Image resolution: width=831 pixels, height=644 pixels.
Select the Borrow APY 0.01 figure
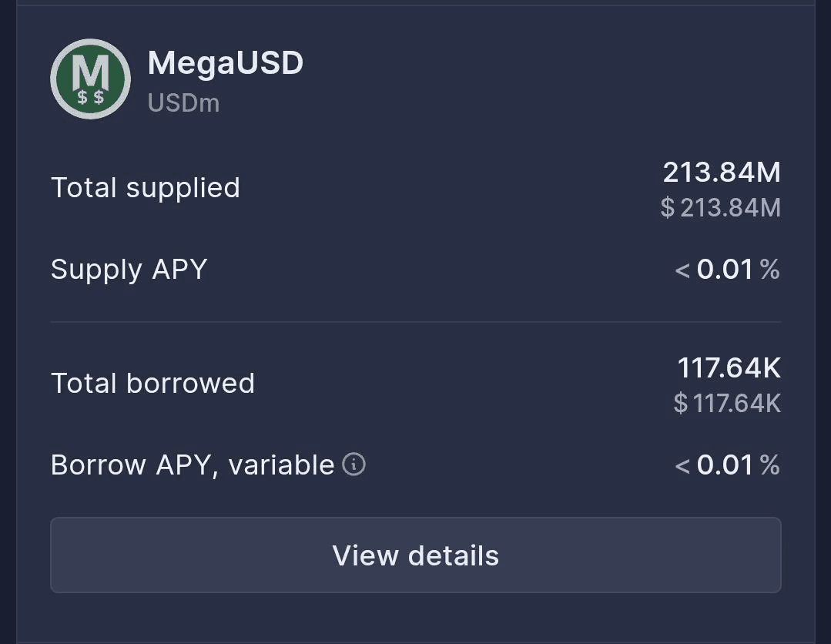click(725, 465)
